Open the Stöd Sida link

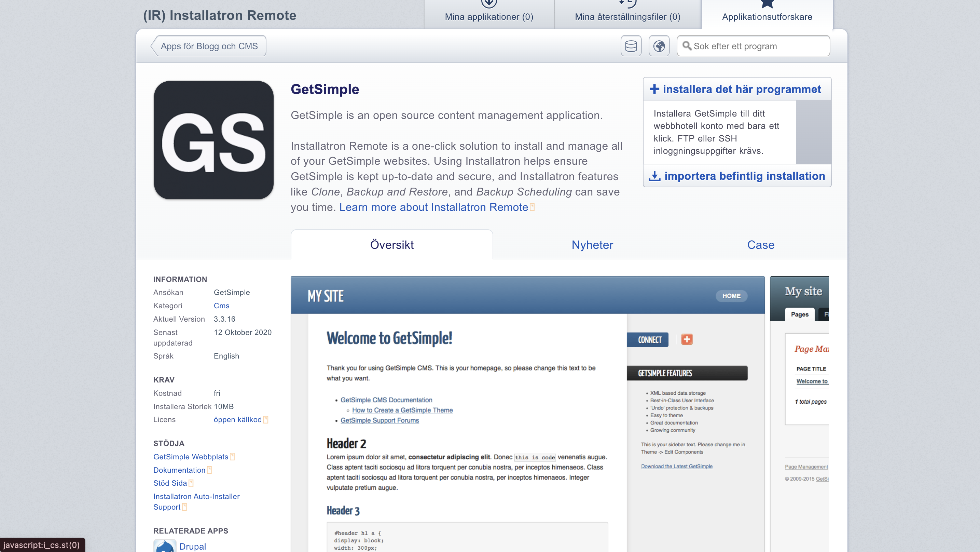tap(170, 483)
